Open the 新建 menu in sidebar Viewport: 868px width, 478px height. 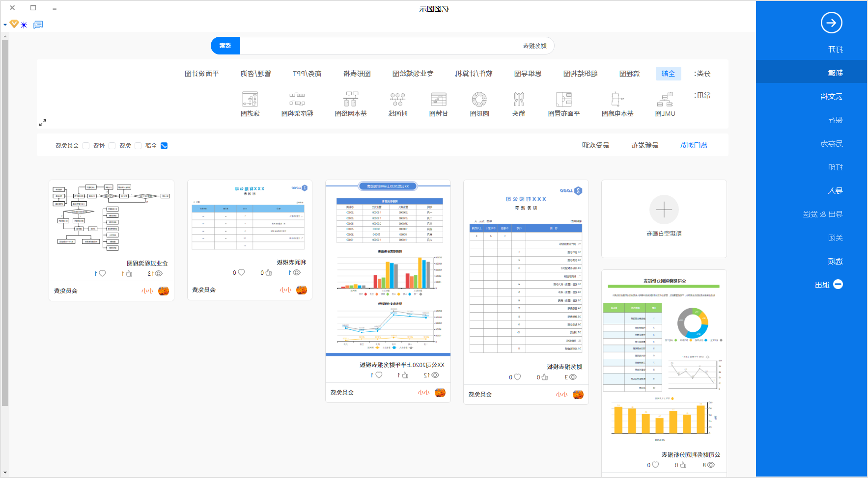(x=812, y=73)
